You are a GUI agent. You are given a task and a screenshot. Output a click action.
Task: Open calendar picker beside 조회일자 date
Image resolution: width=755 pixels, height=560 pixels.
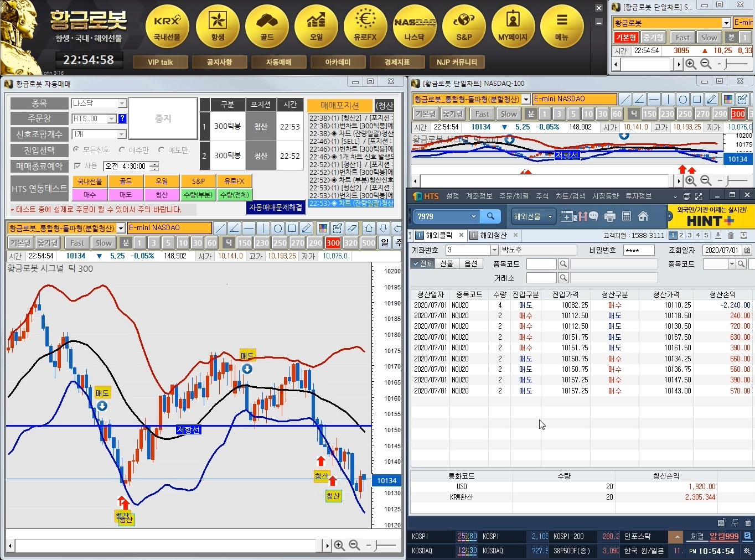pos(747,250)
